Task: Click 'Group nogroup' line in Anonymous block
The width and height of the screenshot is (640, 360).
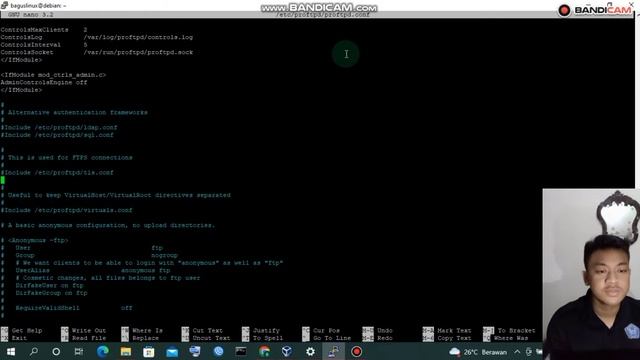Action: (x=89, y=256)
